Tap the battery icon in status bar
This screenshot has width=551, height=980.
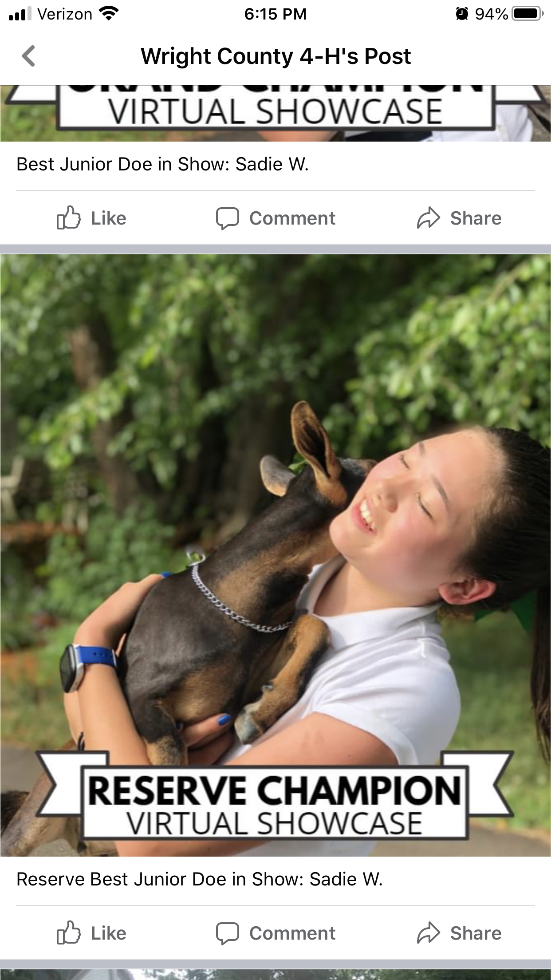point(527,14)
